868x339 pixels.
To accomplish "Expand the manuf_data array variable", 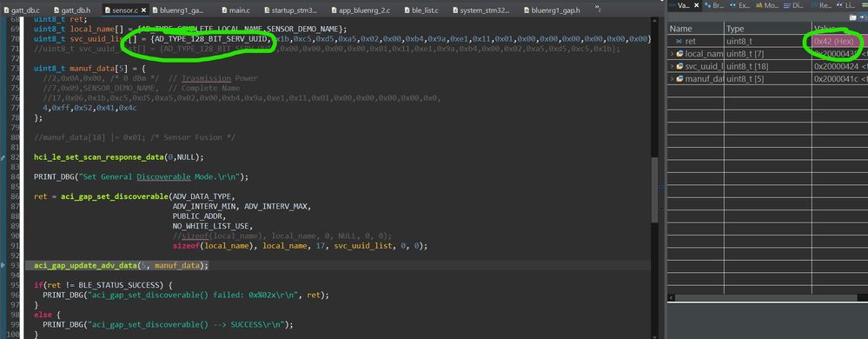I will click(x=672, y=78).
